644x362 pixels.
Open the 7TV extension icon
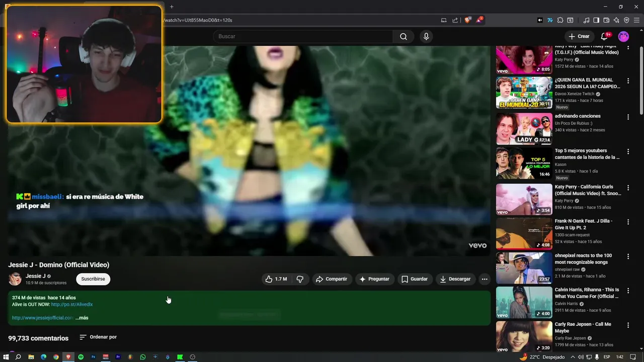(550, 20)
